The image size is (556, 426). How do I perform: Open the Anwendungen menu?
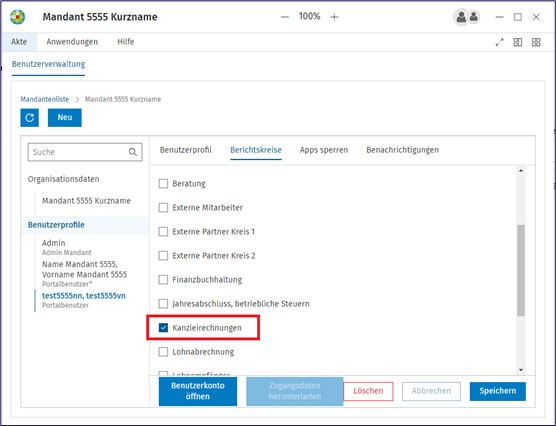coord(72,42)
